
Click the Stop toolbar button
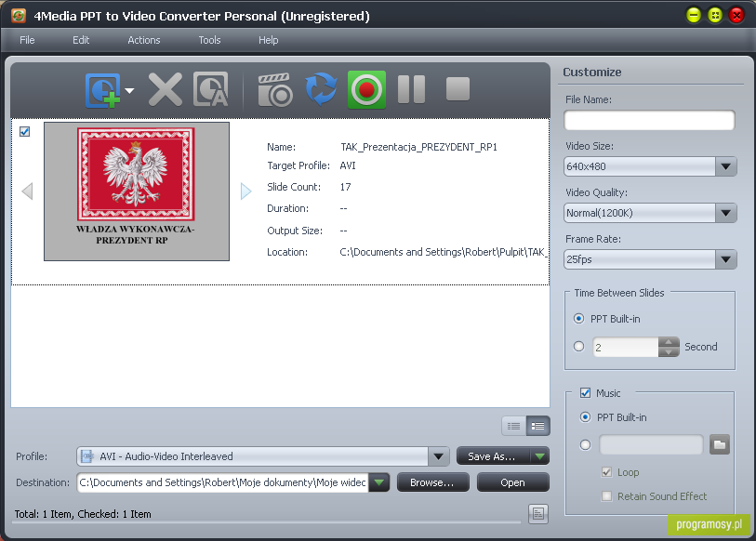coord(458,88)
